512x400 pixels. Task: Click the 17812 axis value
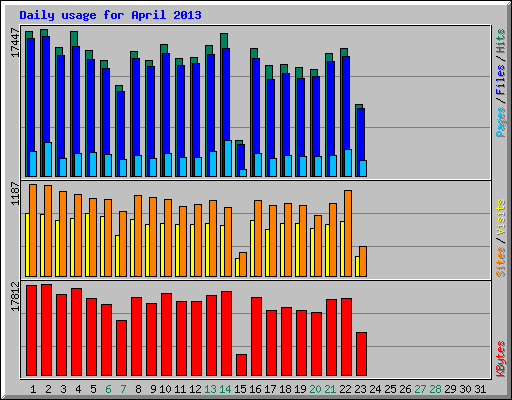16,297
